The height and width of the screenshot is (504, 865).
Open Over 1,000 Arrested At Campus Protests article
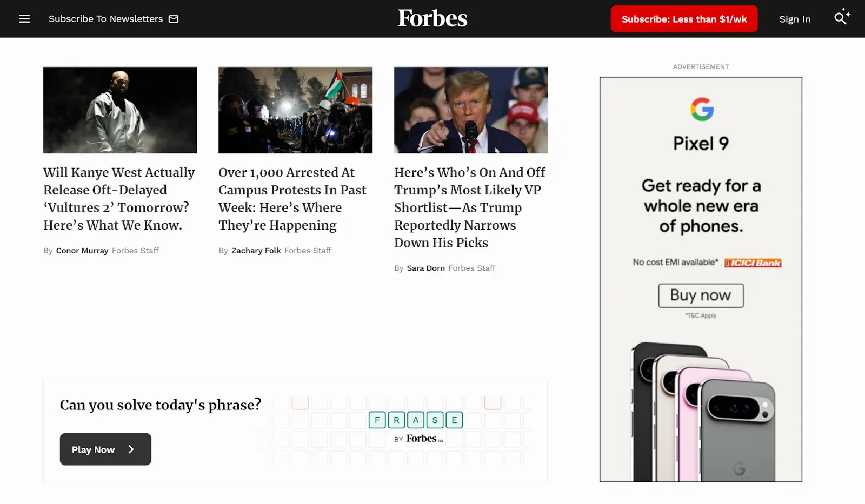(292, 199)
